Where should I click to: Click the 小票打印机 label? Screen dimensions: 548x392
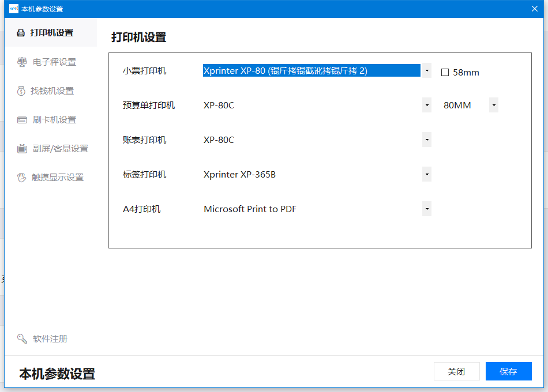pos(144,71)
